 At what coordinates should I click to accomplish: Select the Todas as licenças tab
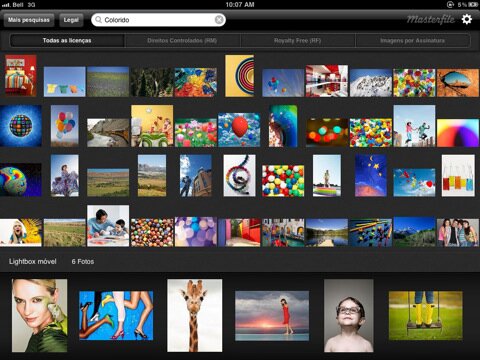[67, 40]
